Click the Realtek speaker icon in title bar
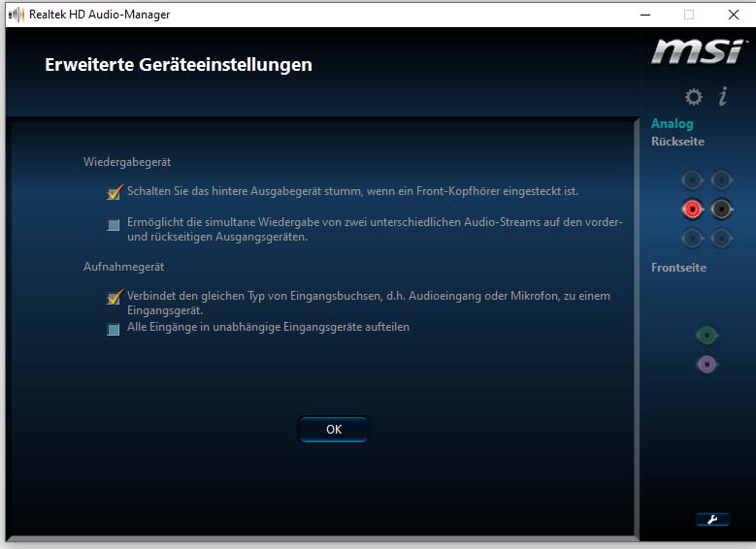The width and height of the screenshot is (756, 549). coord(16,15)
